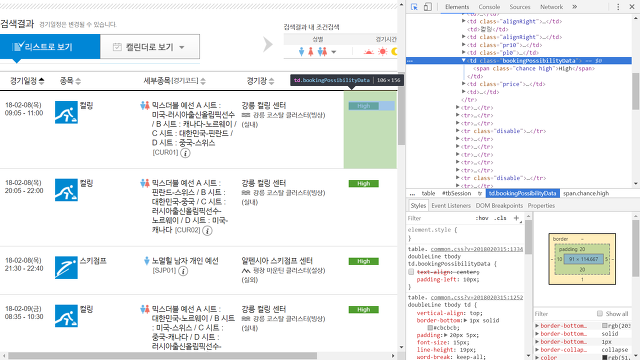Expand the td class="pl10" node
The image size is (640, 360).
[463, 53]
